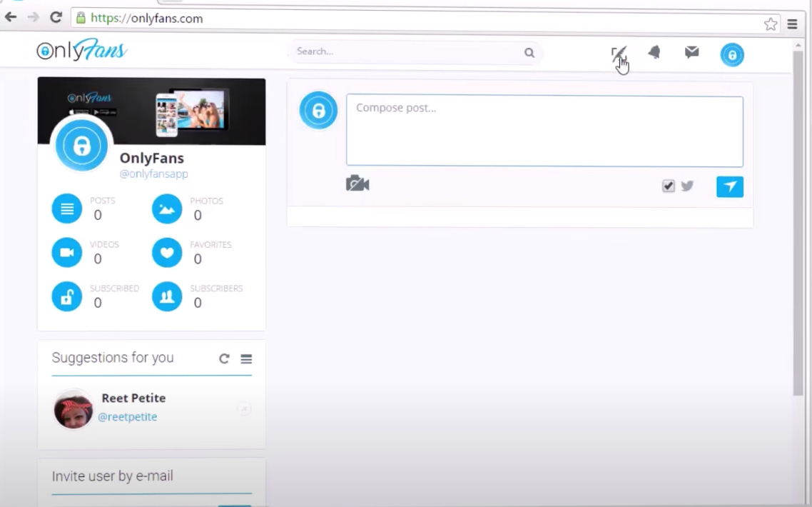Add media with the camera icon
This screenshot has height=507, width=812.
pyautogui.click(x=357, y=184)
